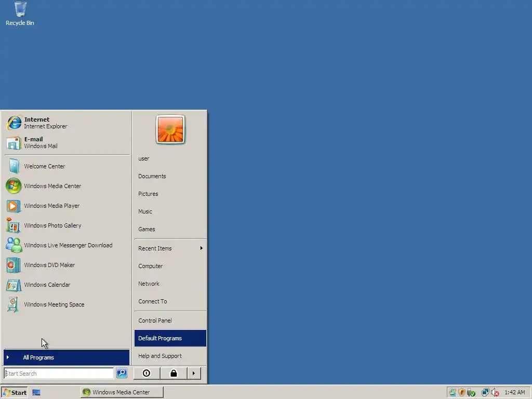Start Windows Media Player
The image size is (532, 399).
[x=67, y=206]
